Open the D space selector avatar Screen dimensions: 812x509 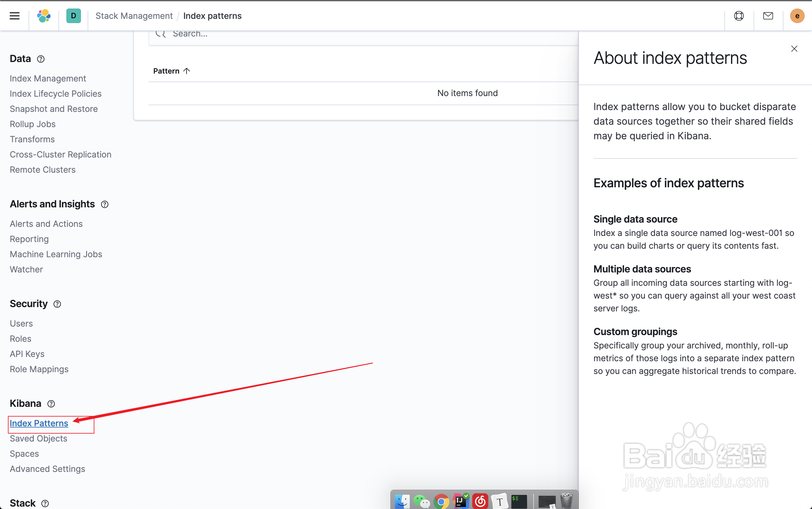tap(73, 16)
